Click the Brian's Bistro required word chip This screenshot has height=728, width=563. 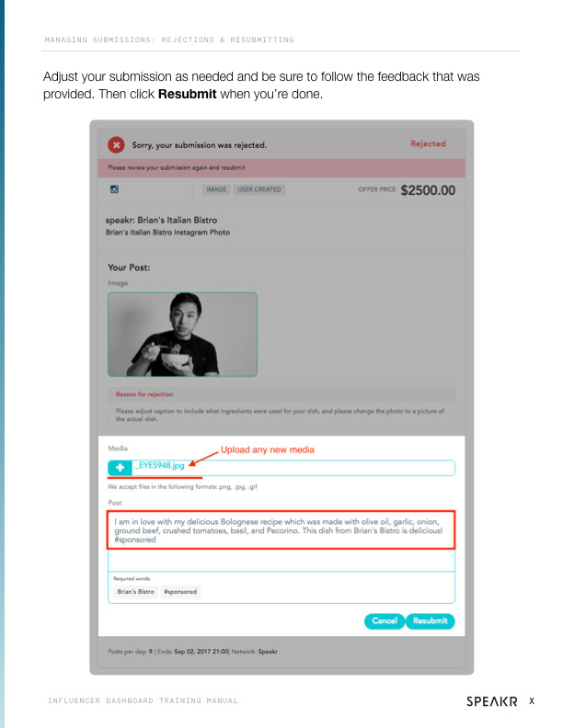135,592
